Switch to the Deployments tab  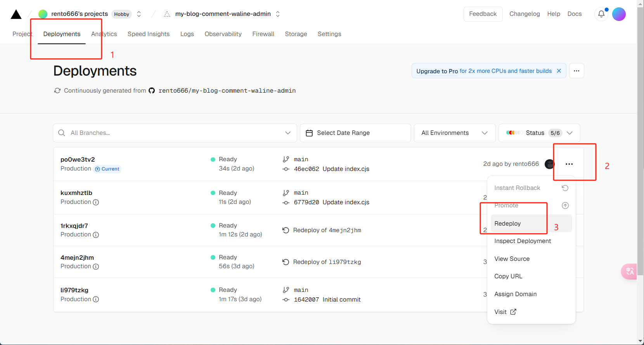62,34
